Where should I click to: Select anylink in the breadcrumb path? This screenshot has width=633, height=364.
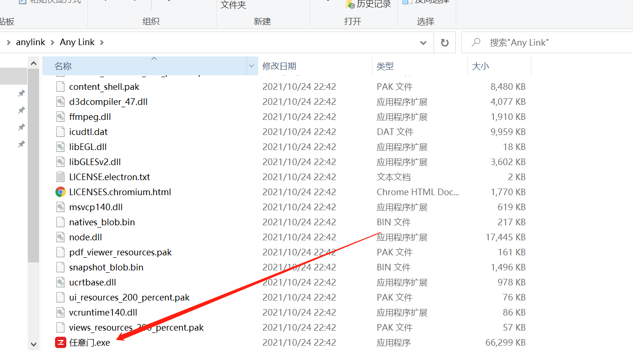30,42
